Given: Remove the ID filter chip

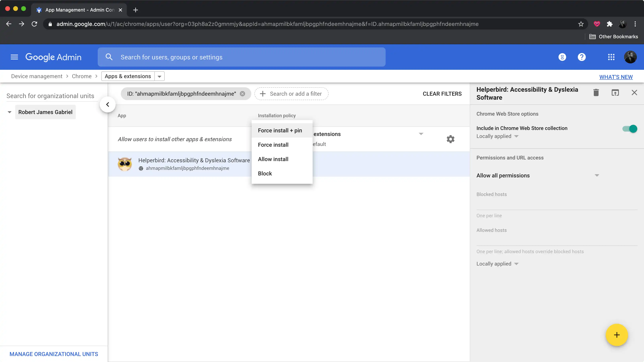Looking at the screenshot, I should 242,94.
